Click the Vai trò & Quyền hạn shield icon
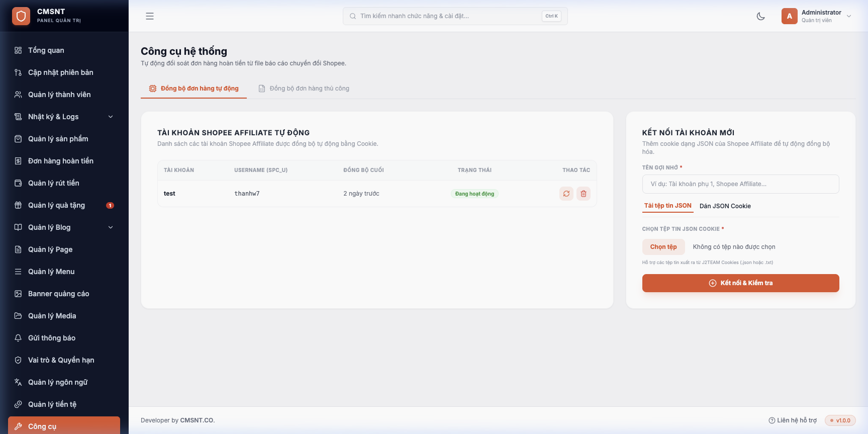The height and width of the screenshot is (434, 868). 18,360
